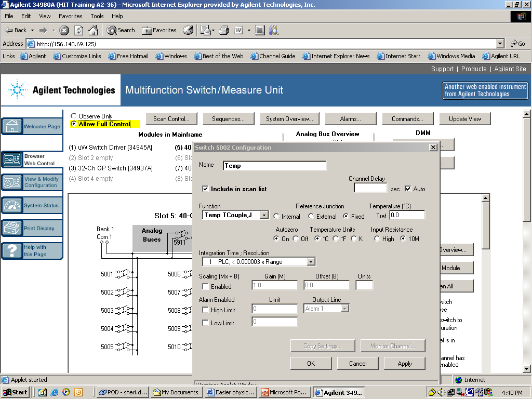532x399 pixels.
Task: Open View & Modify Configuration icon
Action: 12,182
